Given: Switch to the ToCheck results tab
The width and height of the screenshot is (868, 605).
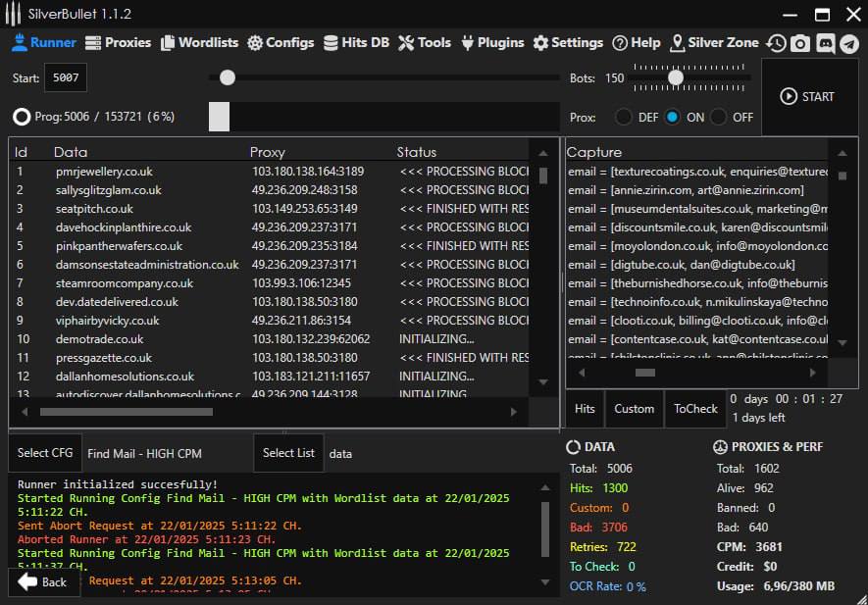Looking at the screenshot, I should (x=695, y=409).
